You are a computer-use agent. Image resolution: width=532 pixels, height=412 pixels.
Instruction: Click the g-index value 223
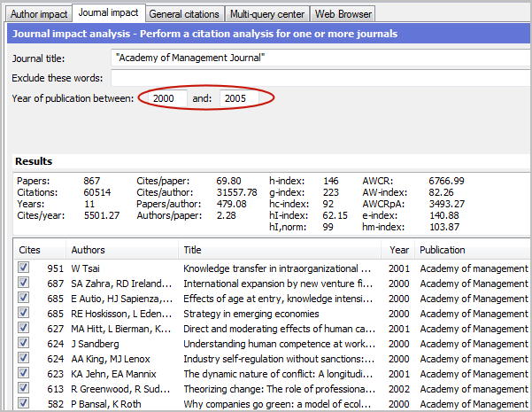click(x=331, y=192)
